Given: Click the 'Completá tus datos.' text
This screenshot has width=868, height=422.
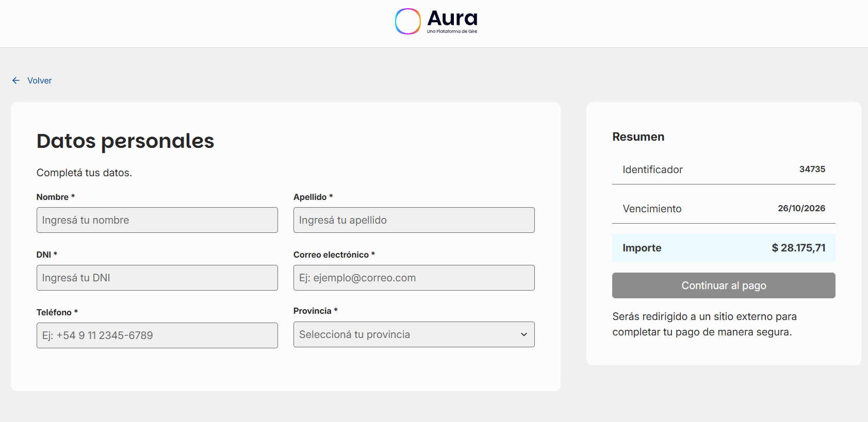Looking at the screenshot, I should [85, 173].
